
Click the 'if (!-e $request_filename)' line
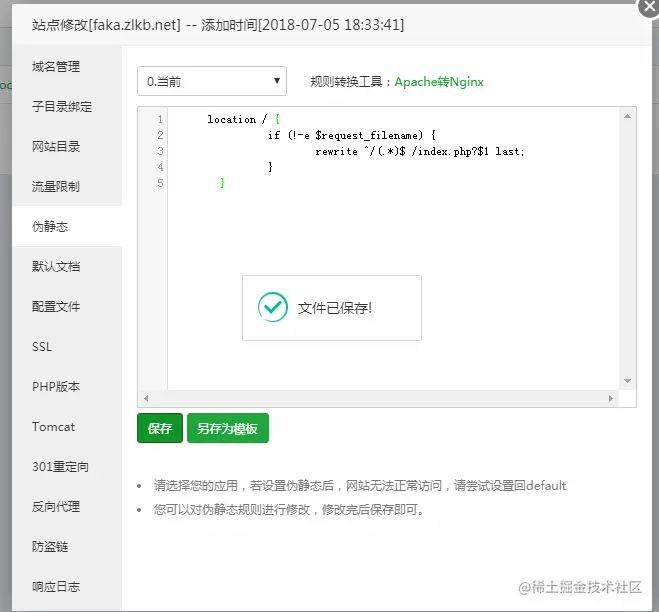point(352,135)
